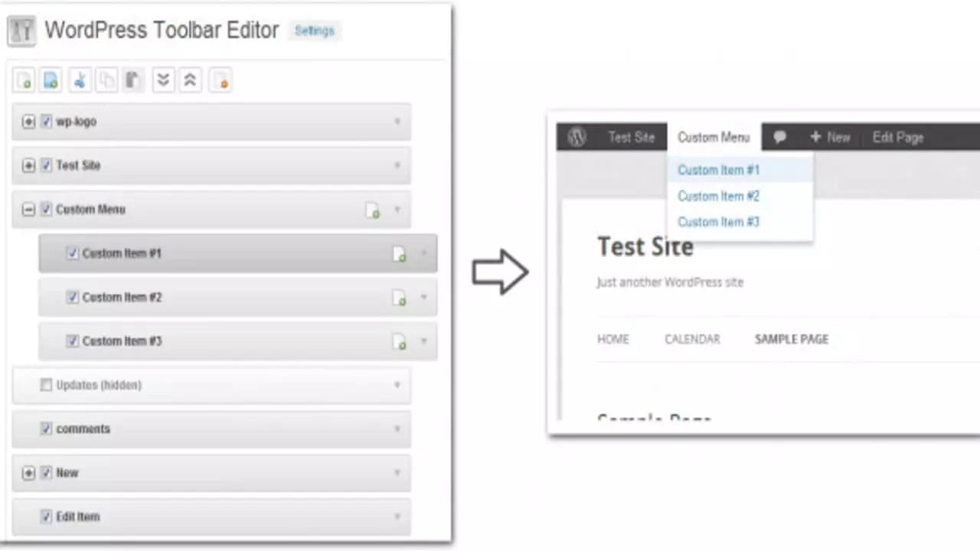This screenshot has width=980, height=551.
Task: Click the expand all double-down-arrow icon
Action: [x=163, y=80]
